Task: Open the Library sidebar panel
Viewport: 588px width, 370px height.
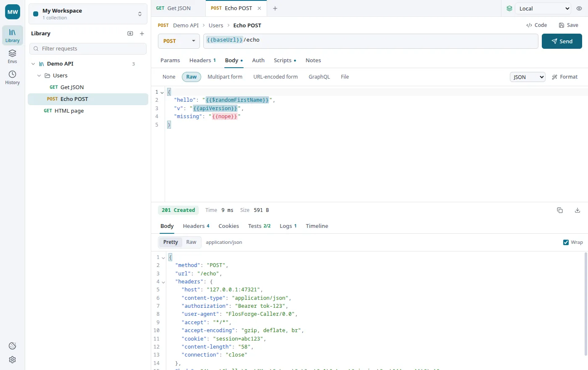Action: click(x=13, y=35)
